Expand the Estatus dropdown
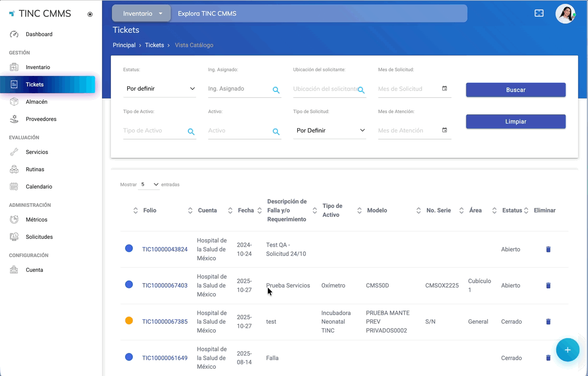This screenshot has width=588, height=376. coord(160,89)
